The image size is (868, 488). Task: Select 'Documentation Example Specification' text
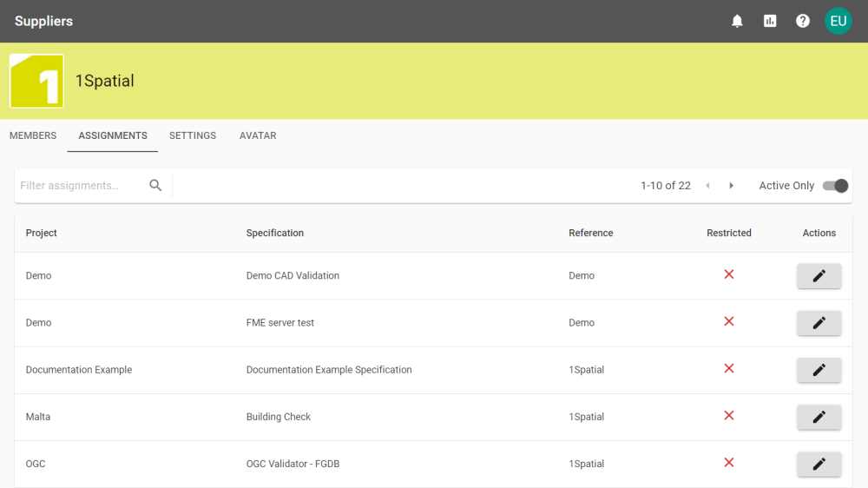tap(329, 370)
